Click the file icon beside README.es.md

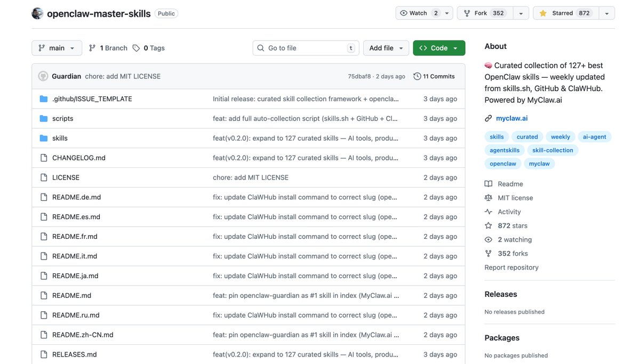(x=44, y=217)
